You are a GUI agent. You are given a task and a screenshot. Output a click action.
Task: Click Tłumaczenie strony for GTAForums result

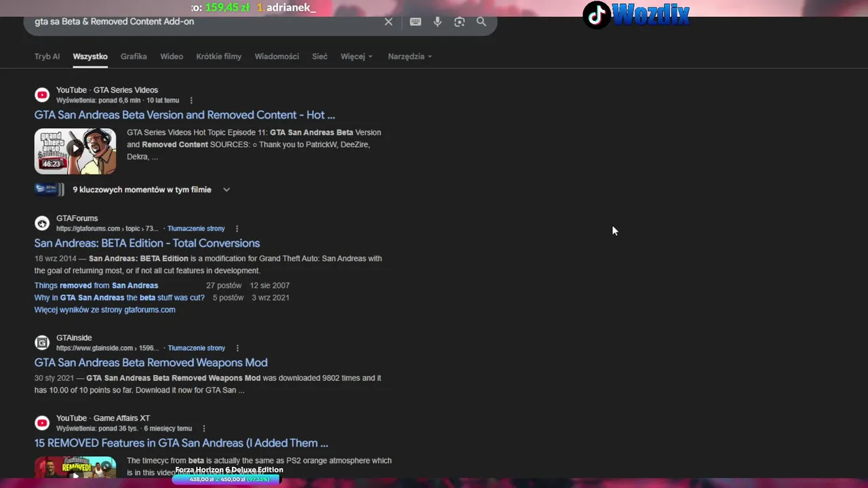coord(196,228)
